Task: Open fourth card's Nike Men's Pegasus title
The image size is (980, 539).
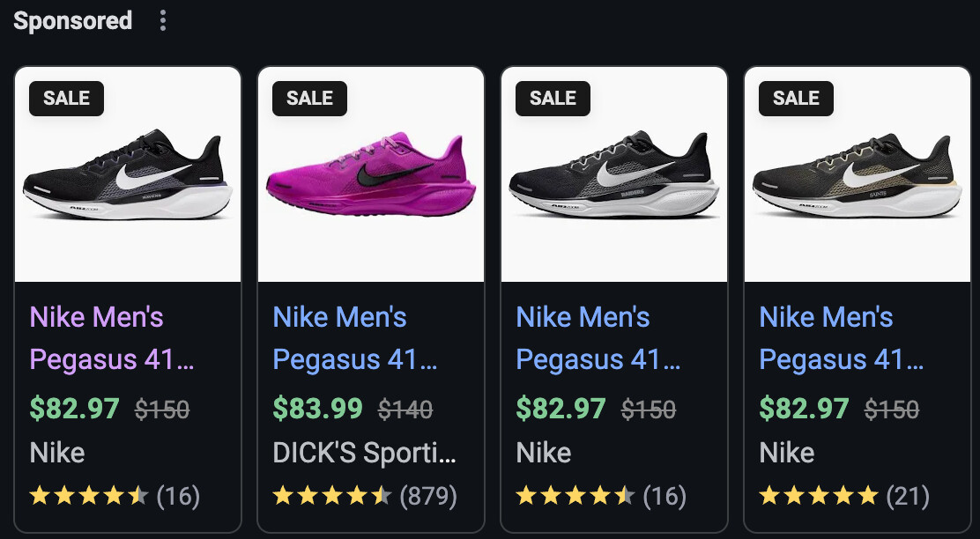Action: (x=841, y=338)
